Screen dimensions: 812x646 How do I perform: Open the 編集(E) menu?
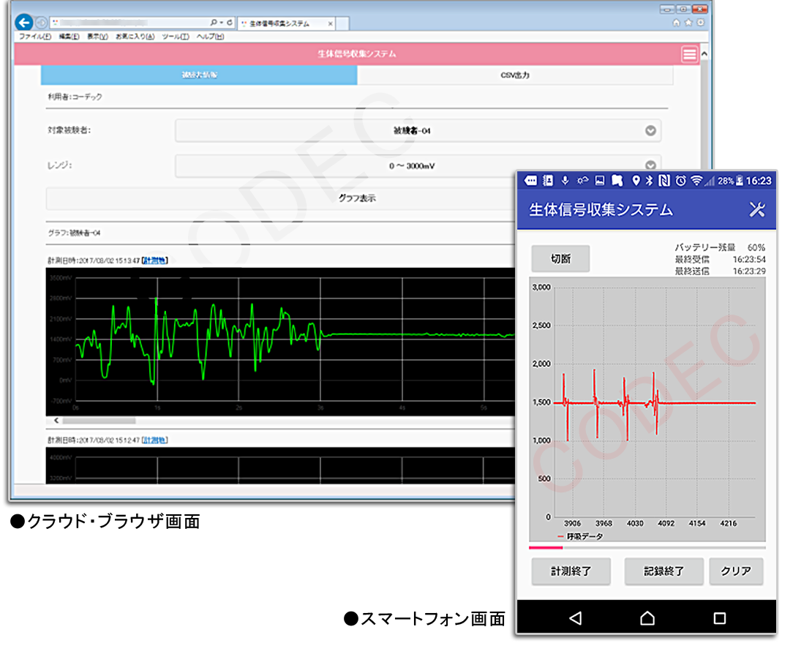(69, 37)
